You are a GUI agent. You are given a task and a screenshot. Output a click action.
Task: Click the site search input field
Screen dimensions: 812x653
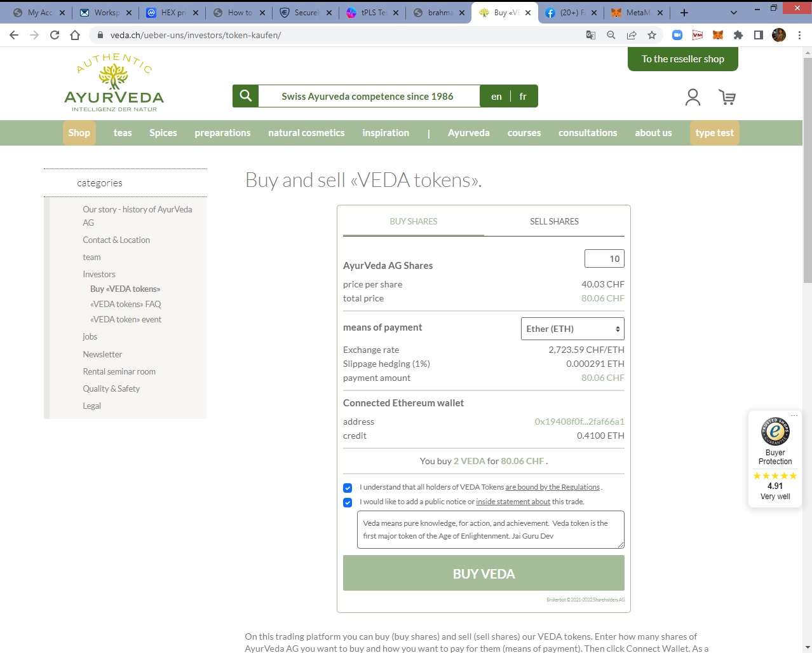point(369,96)
